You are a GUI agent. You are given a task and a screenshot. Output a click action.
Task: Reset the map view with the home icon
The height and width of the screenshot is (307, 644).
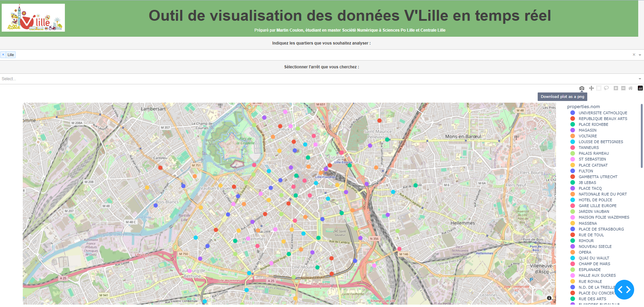click(x=630, y=88)
